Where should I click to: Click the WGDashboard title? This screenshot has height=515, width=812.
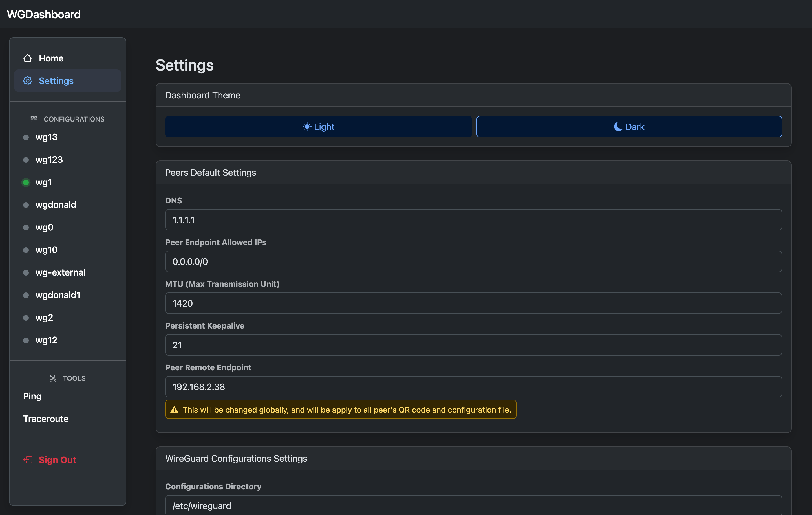tap(44, 14)
